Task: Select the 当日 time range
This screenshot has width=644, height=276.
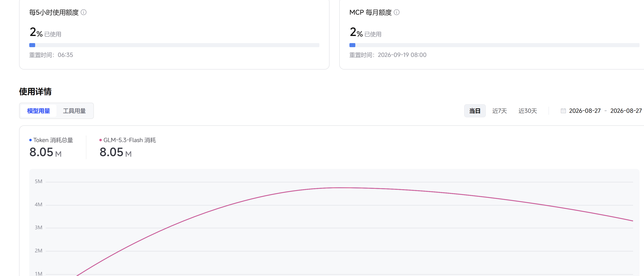Action: click(475, 111)
